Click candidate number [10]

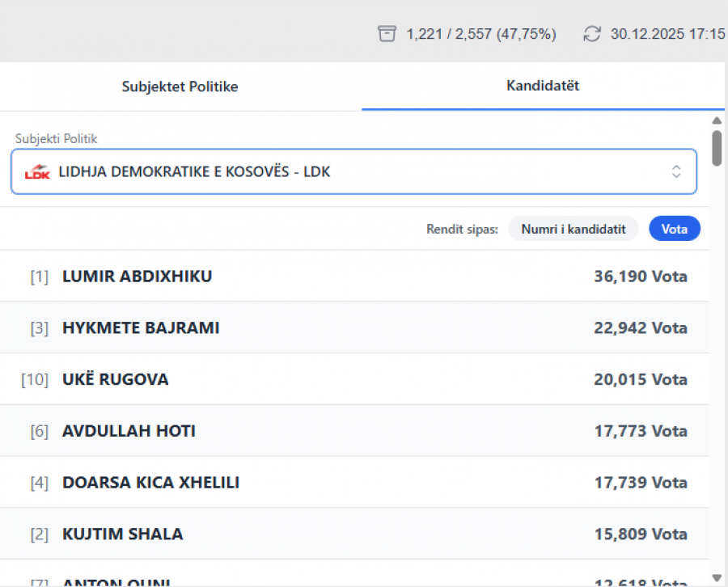tap(35, 379)
